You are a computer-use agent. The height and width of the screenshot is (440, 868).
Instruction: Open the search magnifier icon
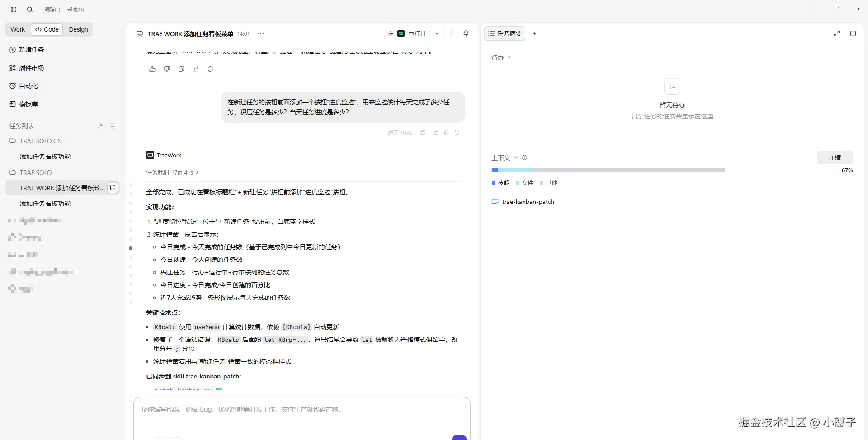click(30, 9)
